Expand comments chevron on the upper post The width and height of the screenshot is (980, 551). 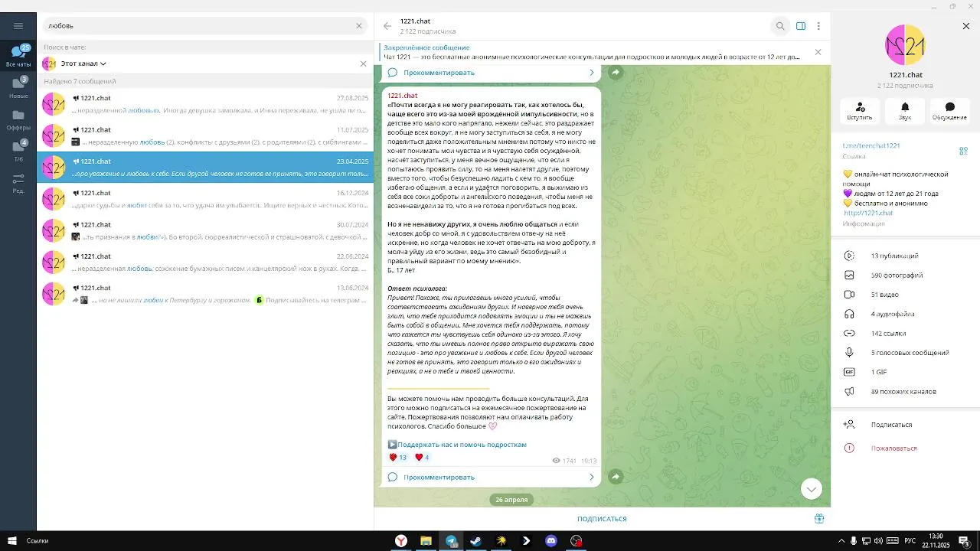pos(591,73)
